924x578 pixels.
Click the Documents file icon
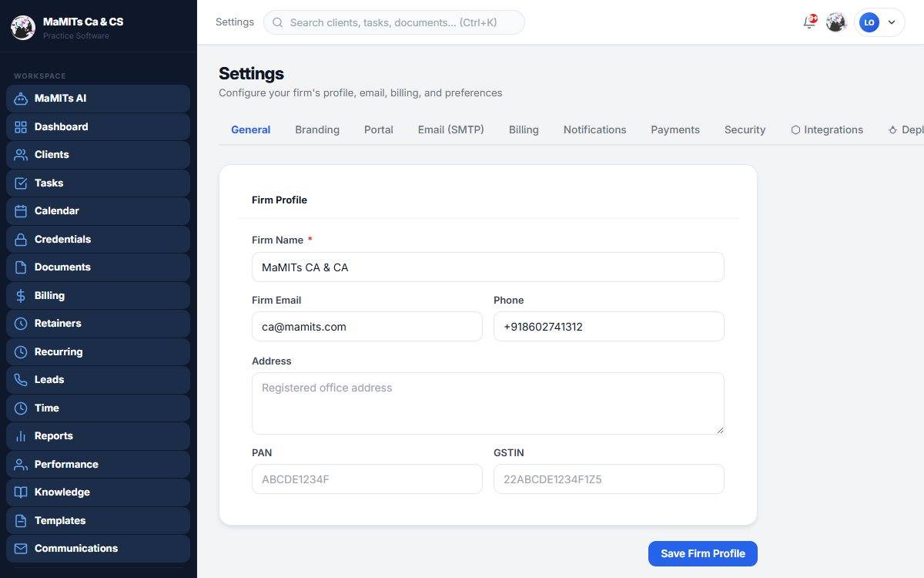coord(21,267)
